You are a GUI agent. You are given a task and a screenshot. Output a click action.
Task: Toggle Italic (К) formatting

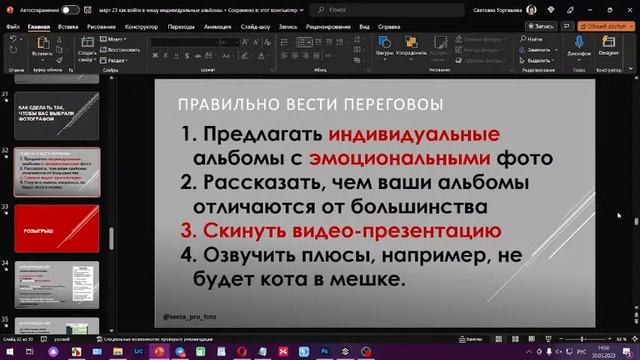tap(166, 56)
